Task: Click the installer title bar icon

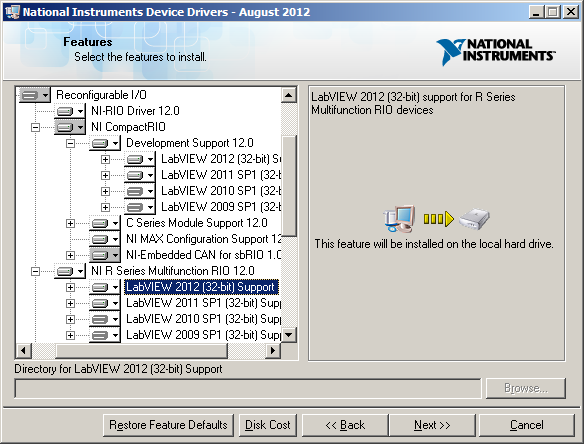Action: 12,12
